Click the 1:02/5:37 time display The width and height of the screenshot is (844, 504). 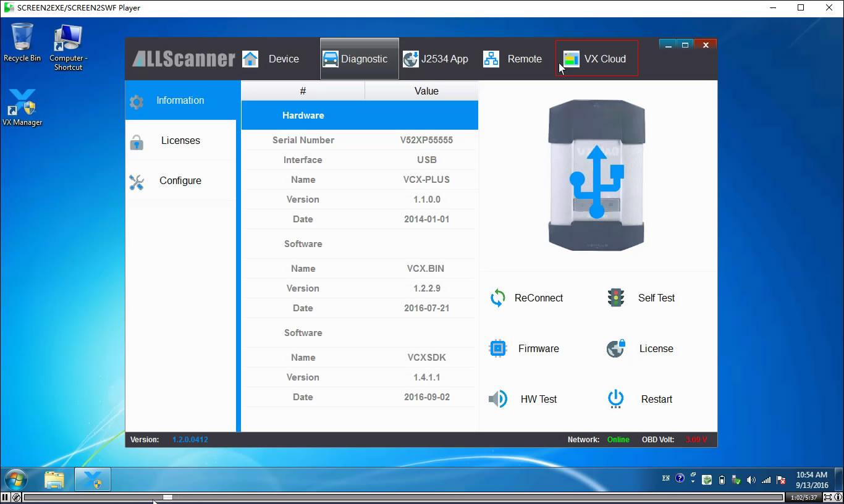[804, 497]
